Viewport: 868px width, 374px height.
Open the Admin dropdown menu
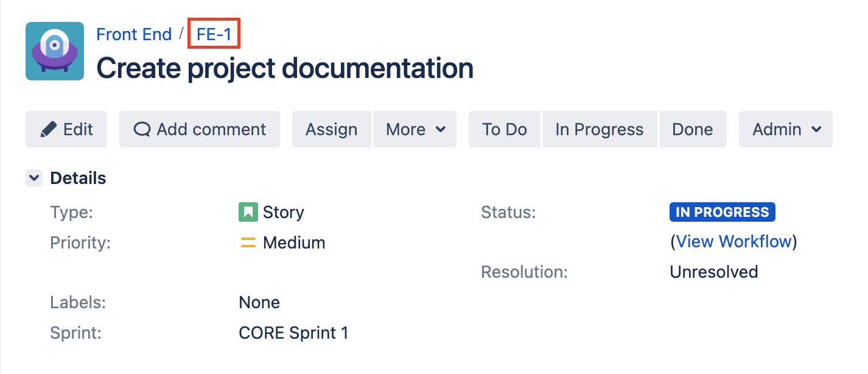click(x=786, y=129)
